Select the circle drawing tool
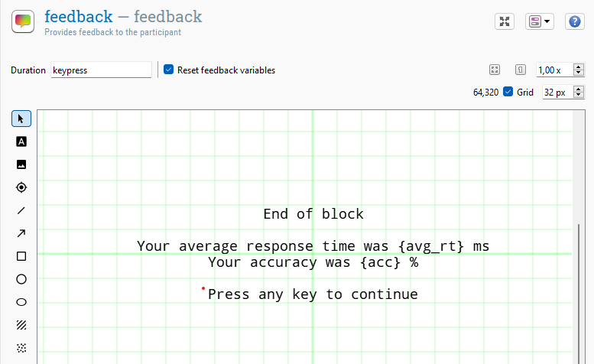 pyautogui.click(x=21, y=279)
